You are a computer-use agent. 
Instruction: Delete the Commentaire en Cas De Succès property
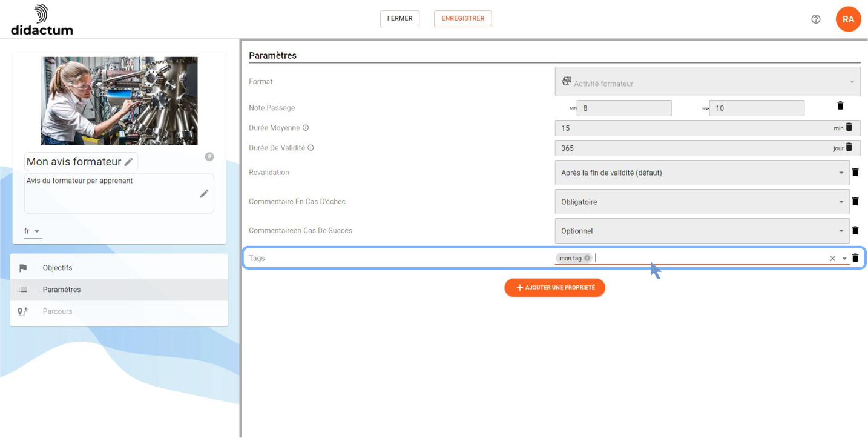(855, 230)
